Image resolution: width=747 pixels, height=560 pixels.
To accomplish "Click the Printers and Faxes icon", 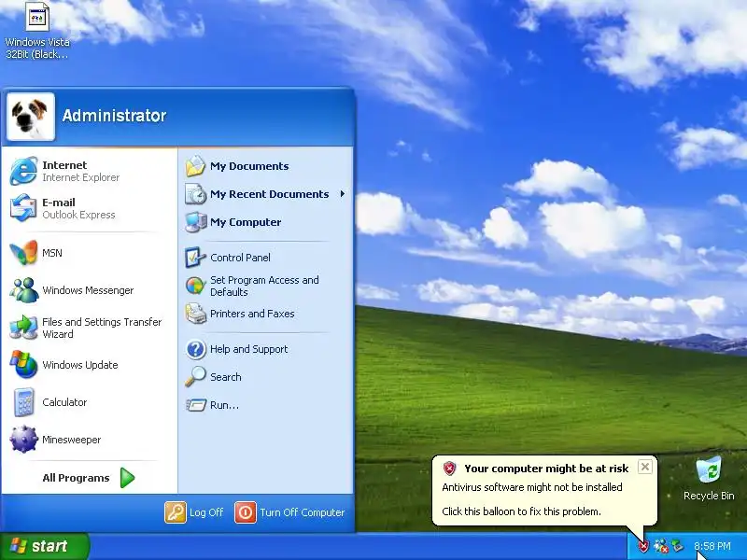I will (x=195, y=314).
